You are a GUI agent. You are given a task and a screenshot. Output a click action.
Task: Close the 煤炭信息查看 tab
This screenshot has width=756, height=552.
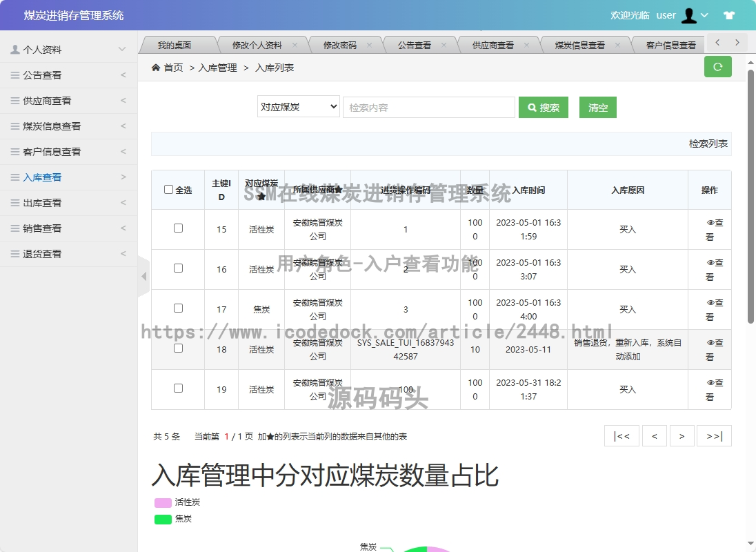(617, 45)
